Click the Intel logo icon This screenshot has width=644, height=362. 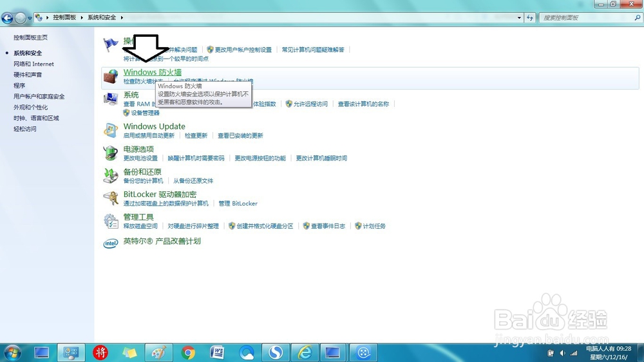111,243
